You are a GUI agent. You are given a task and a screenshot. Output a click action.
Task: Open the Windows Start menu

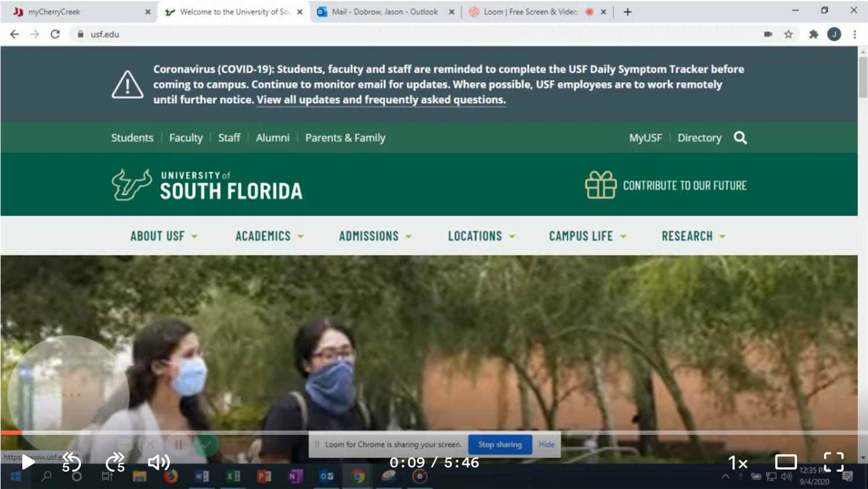(16, 476)
